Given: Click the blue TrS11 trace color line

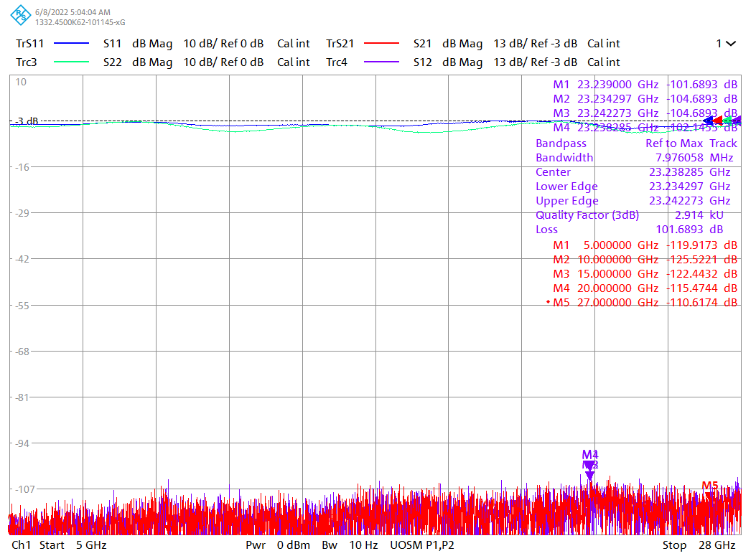Looking at the screenshot, I should pyautogui.click(x=71, y=43).
